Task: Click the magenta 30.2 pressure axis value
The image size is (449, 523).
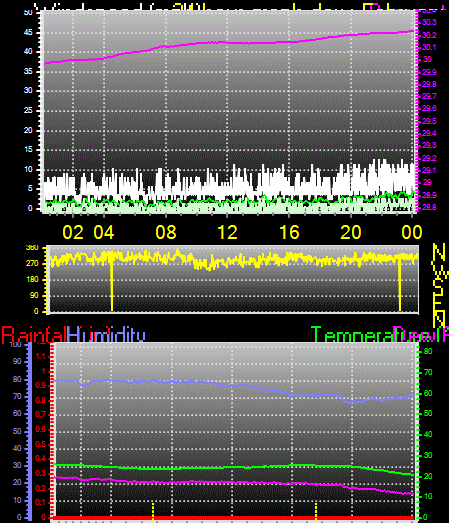Action: click(x=429, y=35)
